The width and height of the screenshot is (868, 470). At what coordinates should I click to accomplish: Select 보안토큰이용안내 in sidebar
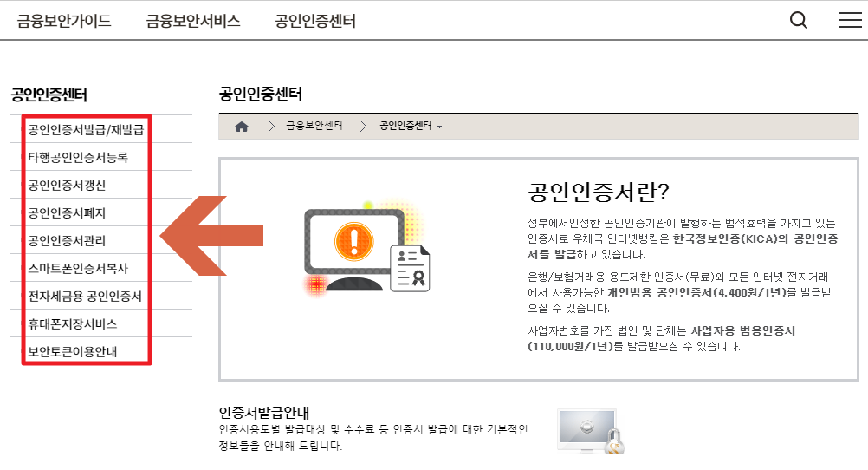[73, 351]
